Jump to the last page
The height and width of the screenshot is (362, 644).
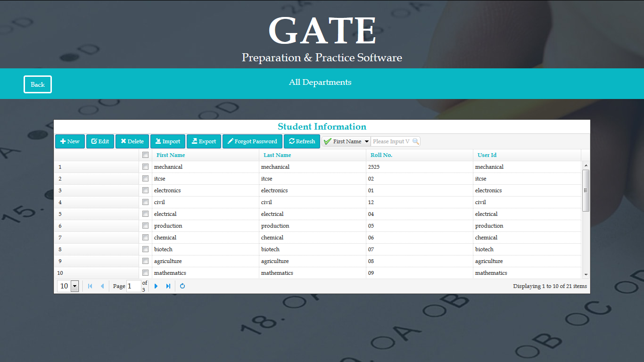(x=168, y=286)
